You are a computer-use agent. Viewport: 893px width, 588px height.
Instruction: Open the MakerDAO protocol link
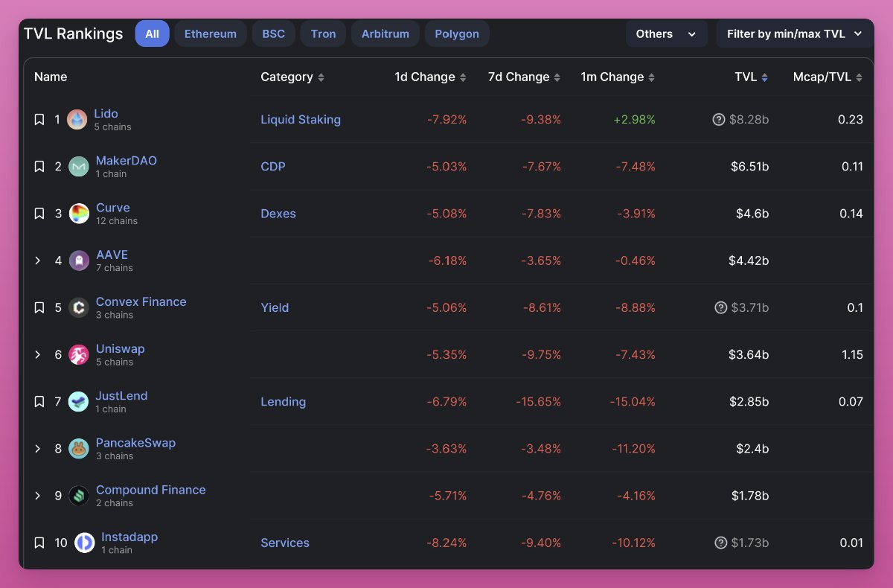[x=127, y=161]
